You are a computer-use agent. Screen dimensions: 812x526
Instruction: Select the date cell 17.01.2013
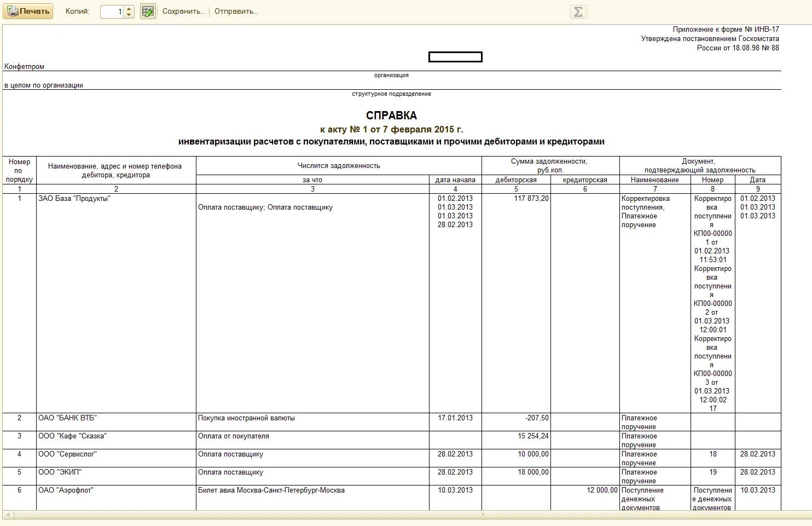[455, 422]
